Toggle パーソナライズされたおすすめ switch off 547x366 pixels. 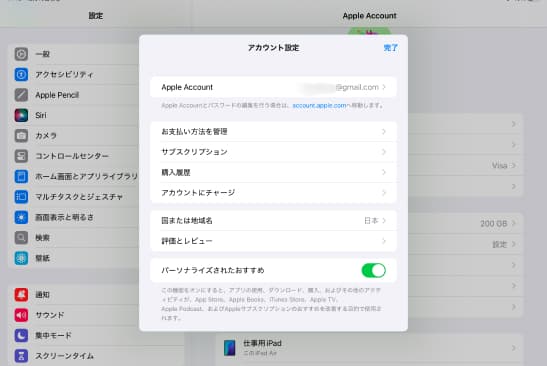pos(373,270)
